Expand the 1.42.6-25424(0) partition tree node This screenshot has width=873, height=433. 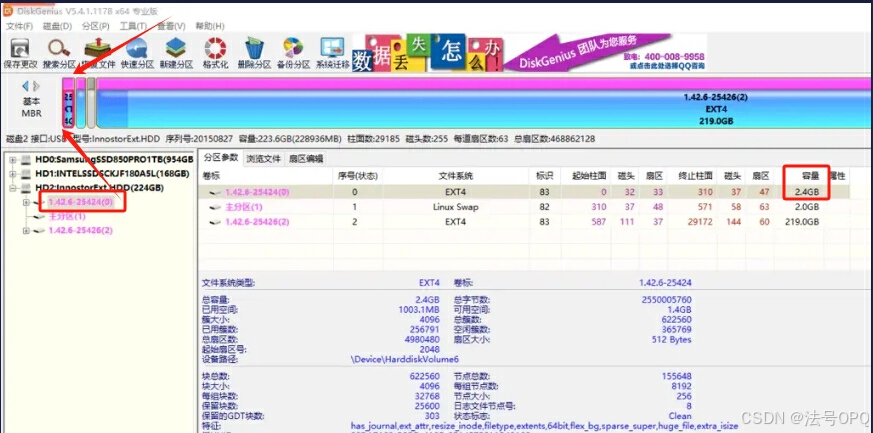(x=26, y=202)
